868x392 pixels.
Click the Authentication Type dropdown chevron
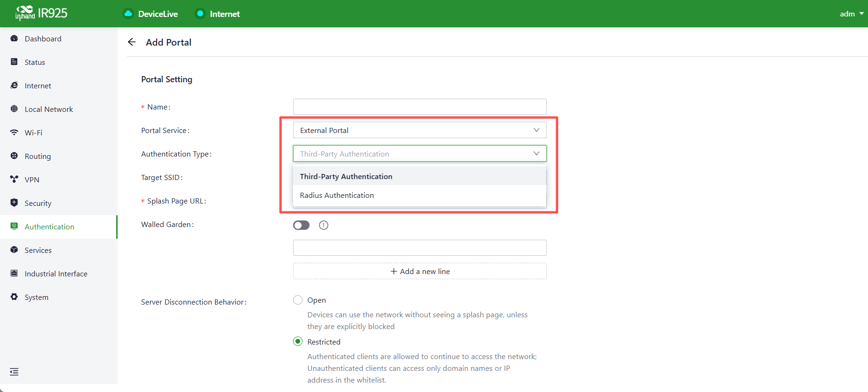(x=536, y=154)
